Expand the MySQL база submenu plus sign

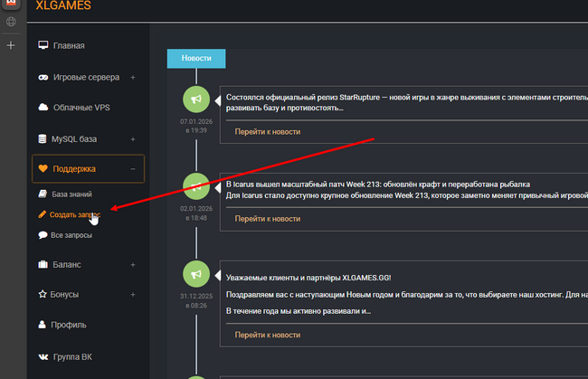click(x=133, y=139)
